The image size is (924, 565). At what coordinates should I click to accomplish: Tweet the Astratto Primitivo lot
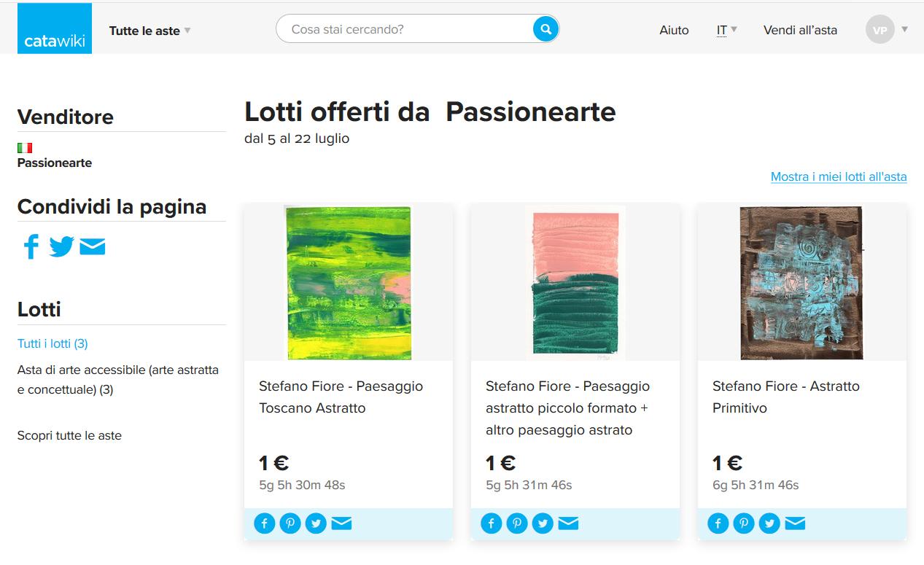coord(769,523)
